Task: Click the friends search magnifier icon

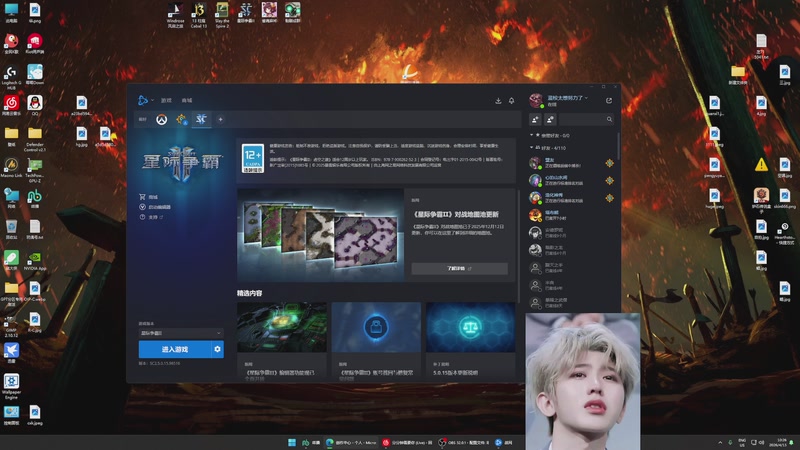Action: [609, 119]
